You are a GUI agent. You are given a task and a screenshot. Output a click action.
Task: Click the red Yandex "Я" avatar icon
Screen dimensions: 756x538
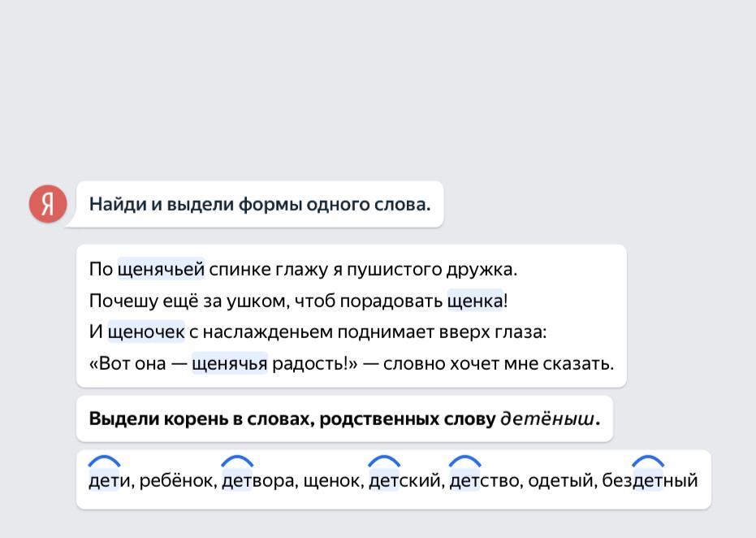click(x=48, y=203)
